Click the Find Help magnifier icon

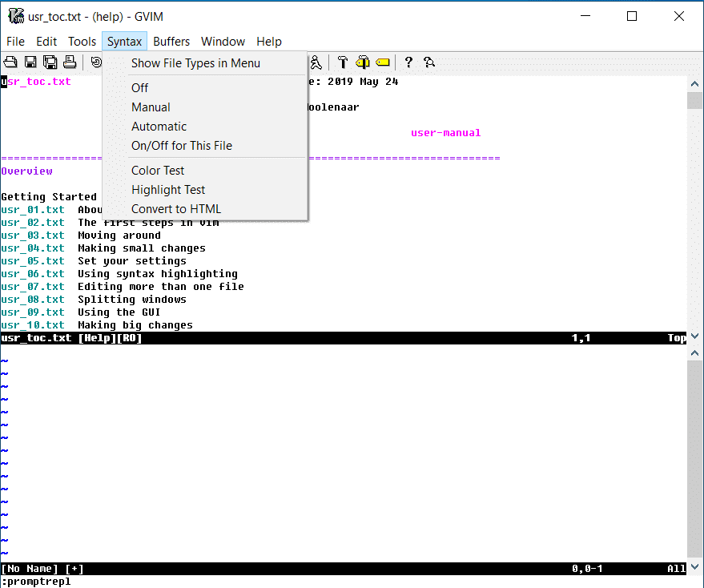[x=429, y=62]
